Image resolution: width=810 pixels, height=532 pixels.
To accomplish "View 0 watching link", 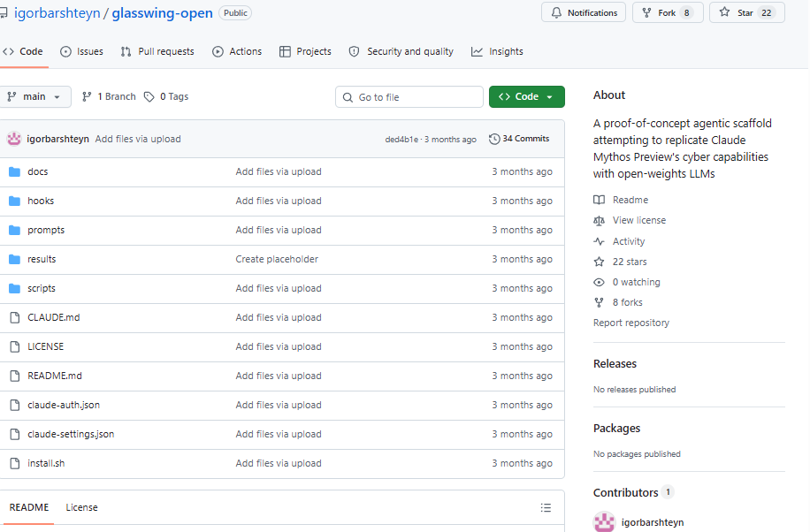I will (627, 282).
